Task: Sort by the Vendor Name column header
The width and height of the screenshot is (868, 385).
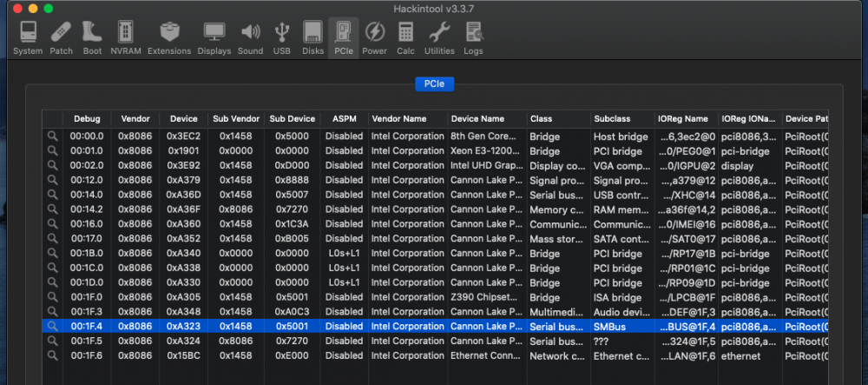Action: tap(408, 118)
